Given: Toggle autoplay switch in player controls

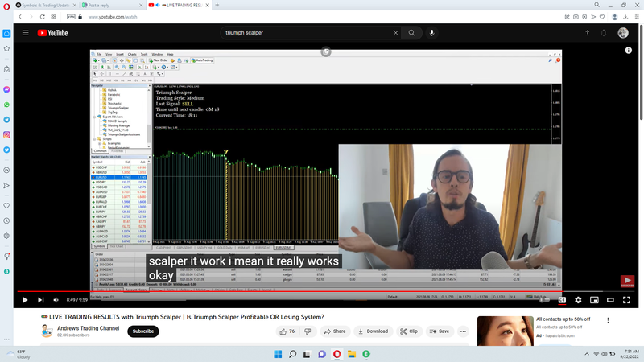Looking at the screenshot, I should click(x=545, y=300).
